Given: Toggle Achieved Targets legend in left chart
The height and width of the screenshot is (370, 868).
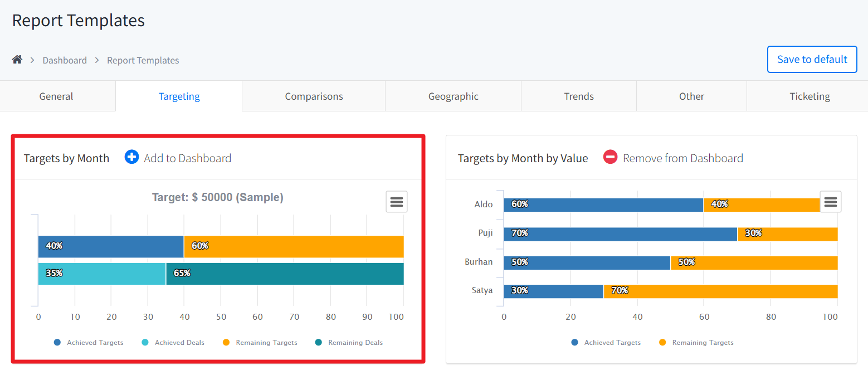Looking at the screenshot, I should click(x=89, y=343).
